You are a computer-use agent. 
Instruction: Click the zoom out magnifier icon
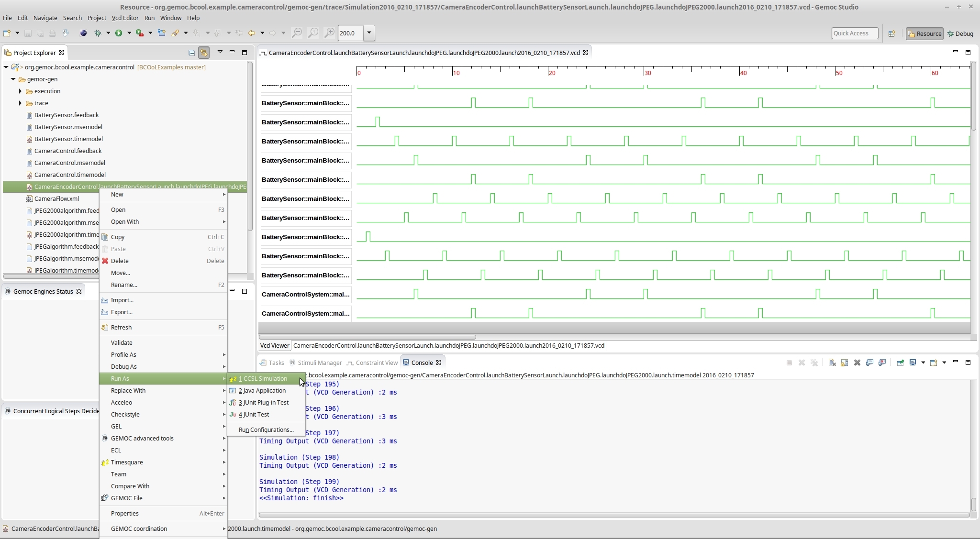pos(297,33)
